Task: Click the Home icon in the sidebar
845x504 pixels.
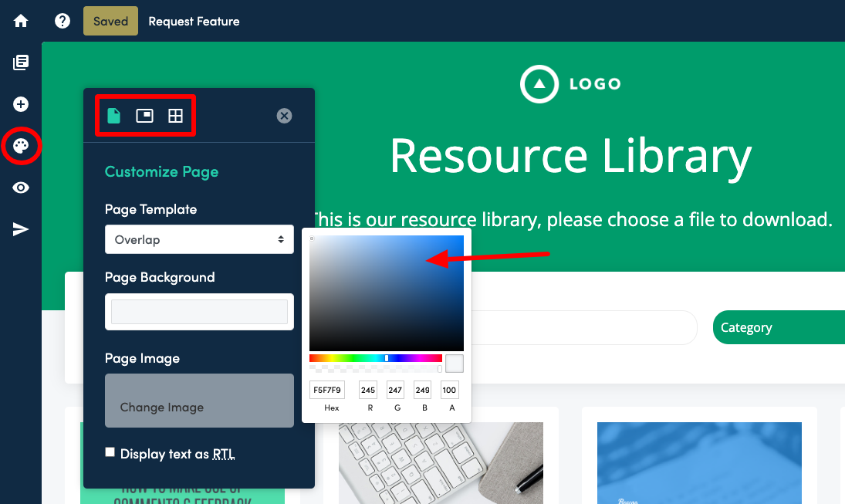Action: 21,21
